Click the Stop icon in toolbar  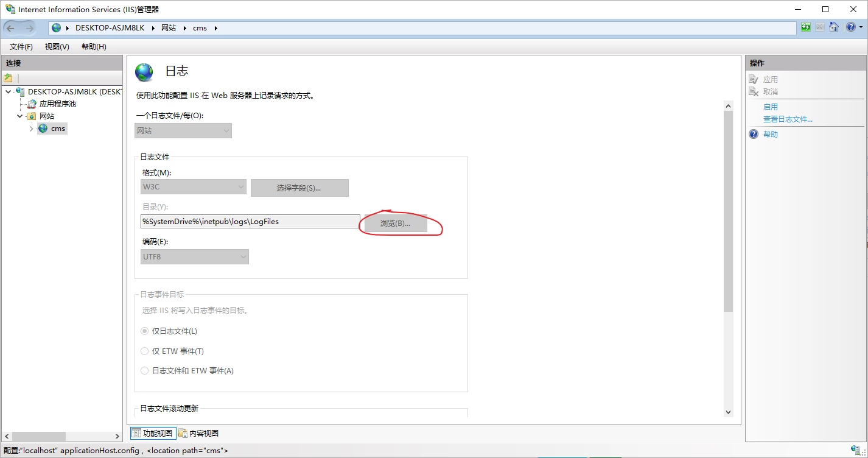click(820, 27)
